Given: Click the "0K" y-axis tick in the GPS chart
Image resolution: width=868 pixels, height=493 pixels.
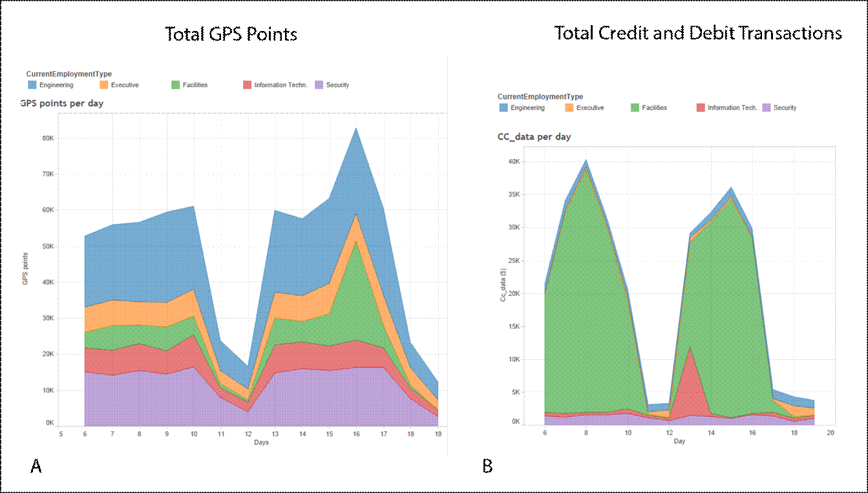Looking at the screenshot, I should (x=50, y=423).
